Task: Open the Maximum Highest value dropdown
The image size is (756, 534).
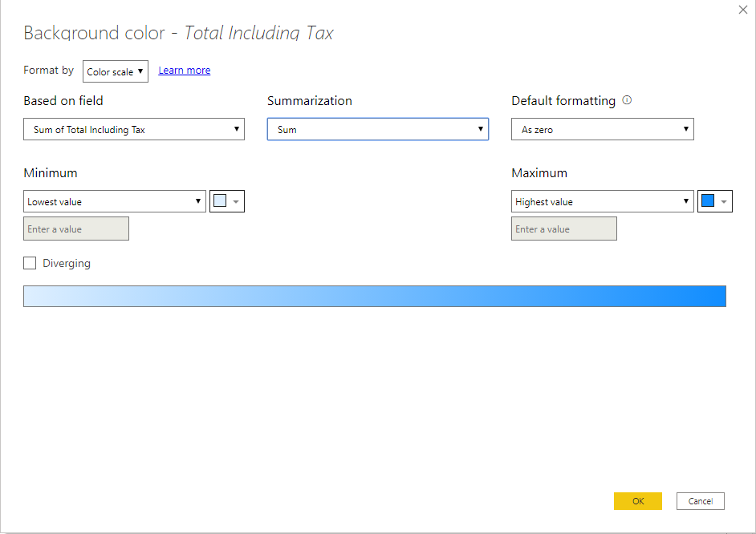Action: (602, 202)
